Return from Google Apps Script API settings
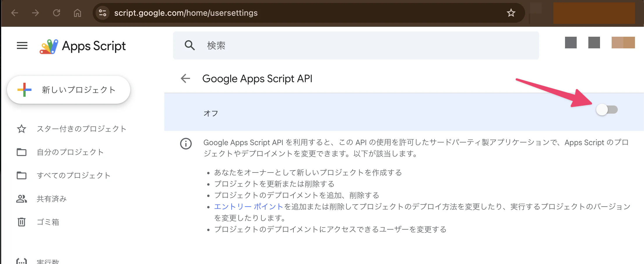Viewport: 644px width, 264px height. [x=185, y=78]
